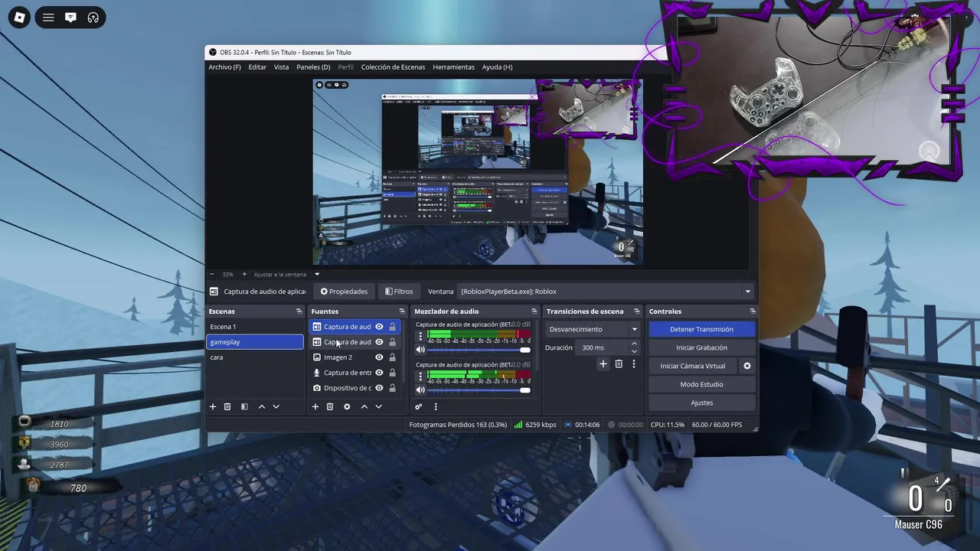Remove transition with trash icon
The width and height of the screenshot is (980, 551).
point(619,364)
